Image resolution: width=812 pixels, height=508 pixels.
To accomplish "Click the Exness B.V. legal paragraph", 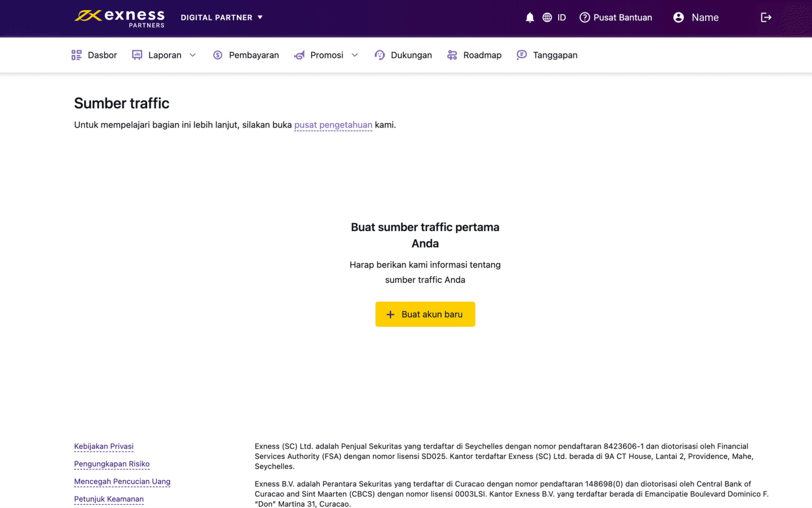I will pos(512,494).
